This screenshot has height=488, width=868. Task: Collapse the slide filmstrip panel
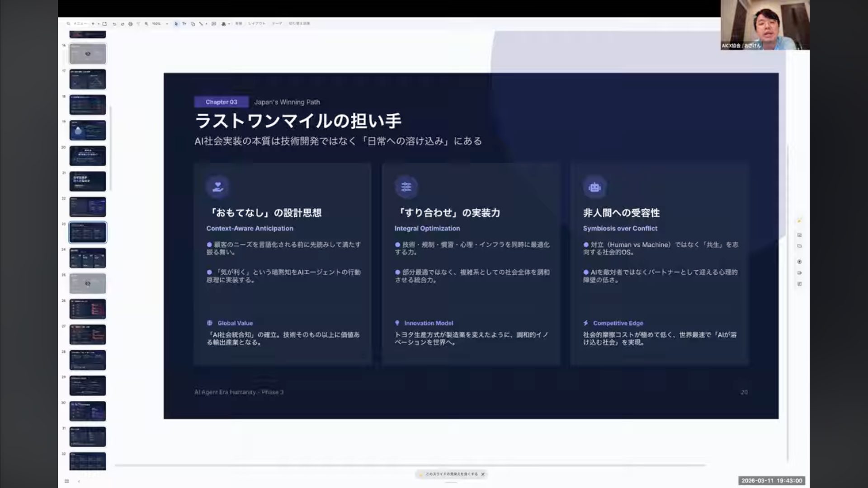point(79,481)
